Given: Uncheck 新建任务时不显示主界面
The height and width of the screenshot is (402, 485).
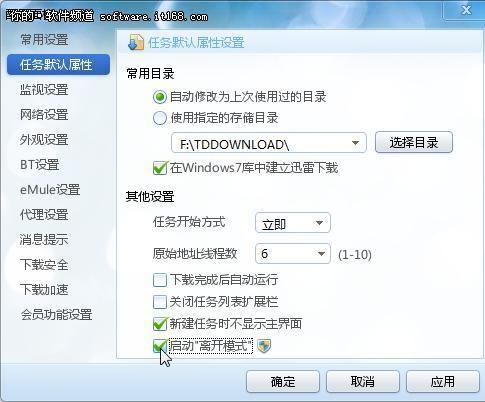Looking at the screenshot, I should [x=160, y=324].
